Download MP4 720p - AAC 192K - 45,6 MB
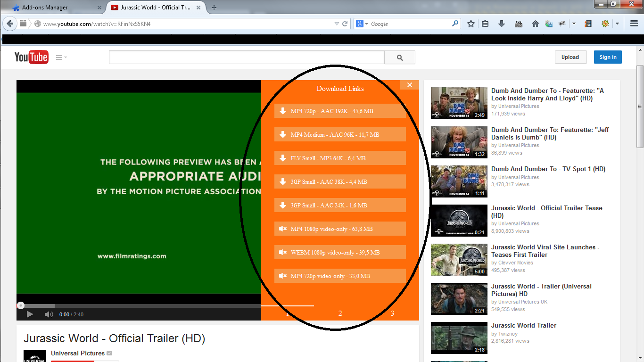The height and width of the screenshot is (362, 644). coord(340,111)
